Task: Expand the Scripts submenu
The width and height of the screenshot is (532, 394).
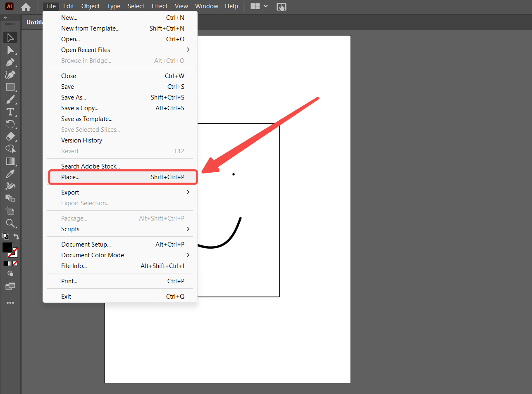Action: (x=120, y=229)
